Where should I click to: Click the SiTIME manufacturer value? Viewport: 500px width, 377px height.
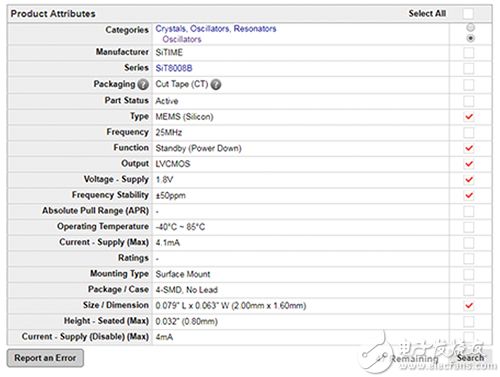pos(169,53)
